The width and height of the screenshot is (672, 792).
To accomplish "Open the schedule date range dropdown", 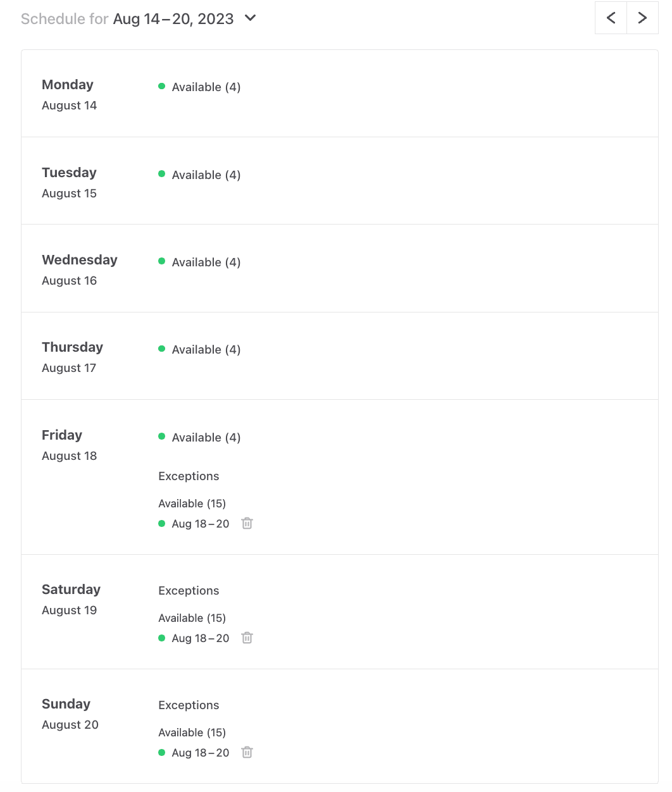I will point(251,18).
